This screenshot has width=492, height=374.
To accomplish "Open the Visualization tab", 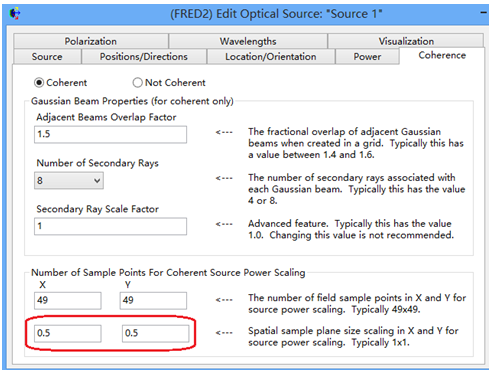I will 406,41.
